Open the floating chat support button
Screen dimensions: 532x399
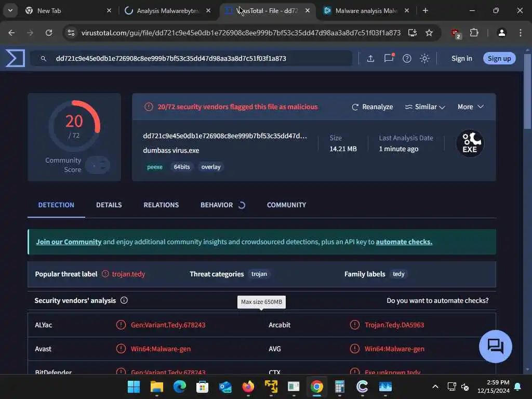point(495,347)
